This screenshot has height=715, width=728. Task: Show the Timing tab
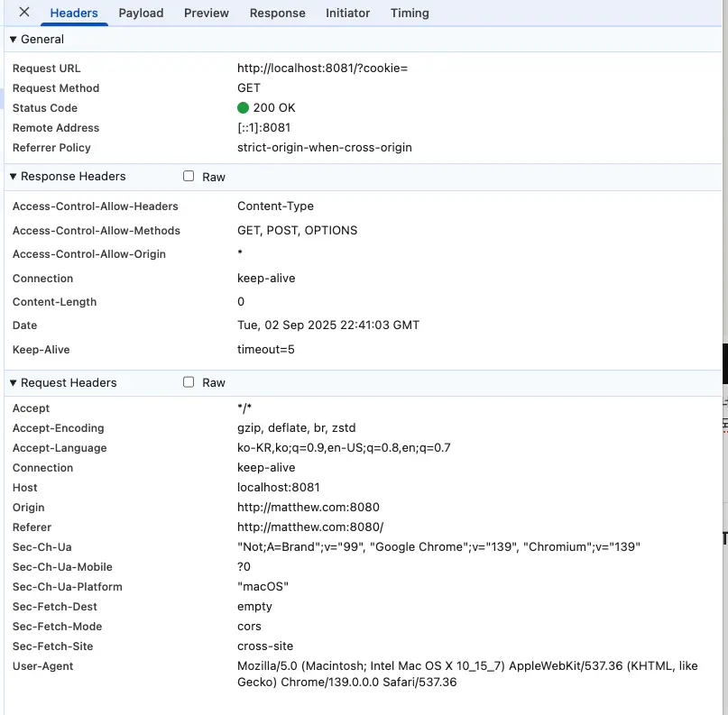(x=410, y=14)
